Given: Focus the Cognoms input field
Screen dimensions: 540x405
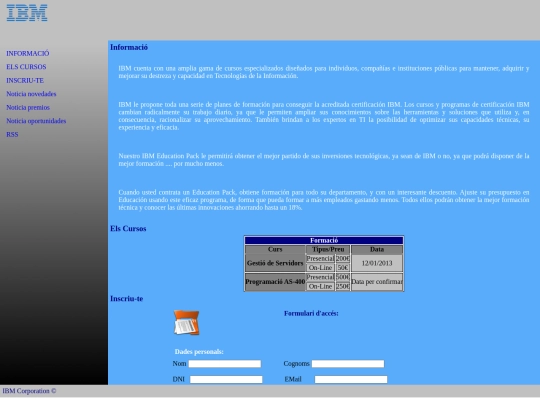Looking at the screenshot, I should pyautogui.click(x=348, y=364).
